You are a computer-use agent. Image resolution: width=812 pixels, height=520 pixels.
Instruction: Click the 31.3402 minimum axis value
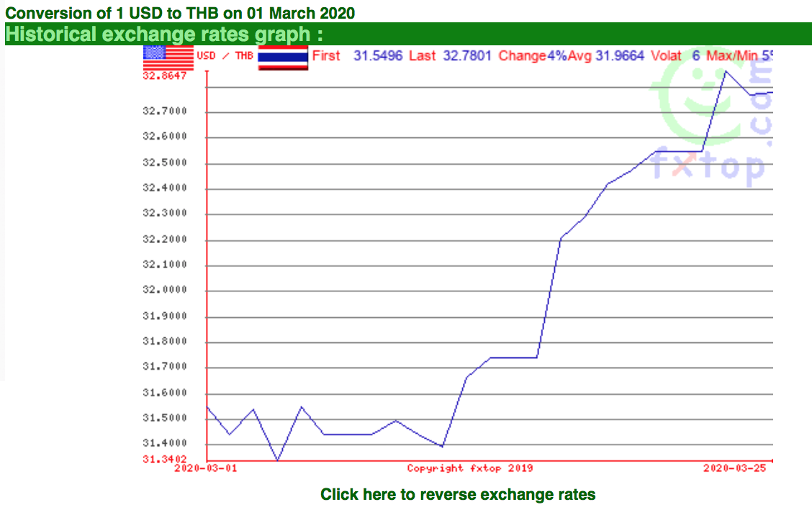(164, 459)
